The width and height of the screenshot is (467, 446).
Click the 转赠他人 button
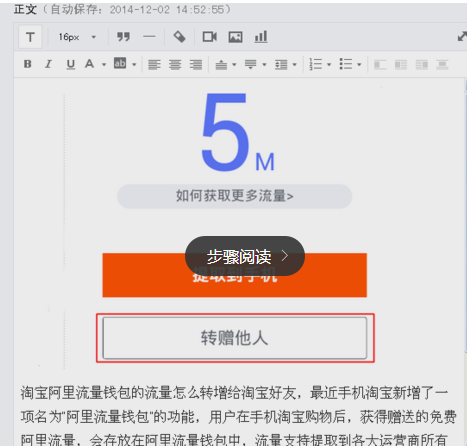(x=235, y=338)
